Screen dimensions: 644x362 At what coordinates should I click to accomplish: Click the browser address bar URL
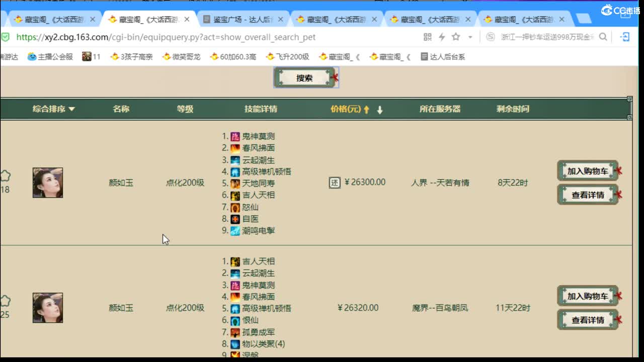pyautogui.click(x=166, y=37)
